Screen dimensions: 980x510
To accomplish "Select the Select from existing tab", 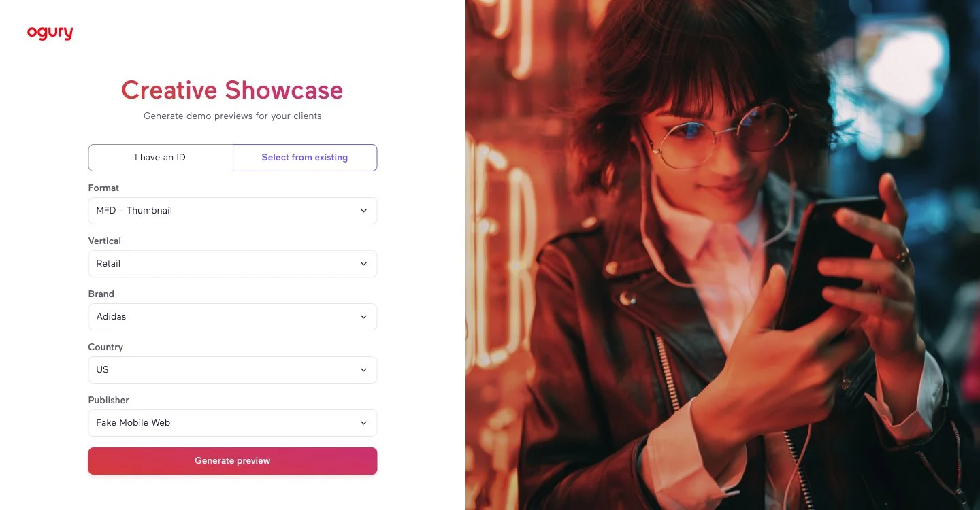I will coord(305,157).
